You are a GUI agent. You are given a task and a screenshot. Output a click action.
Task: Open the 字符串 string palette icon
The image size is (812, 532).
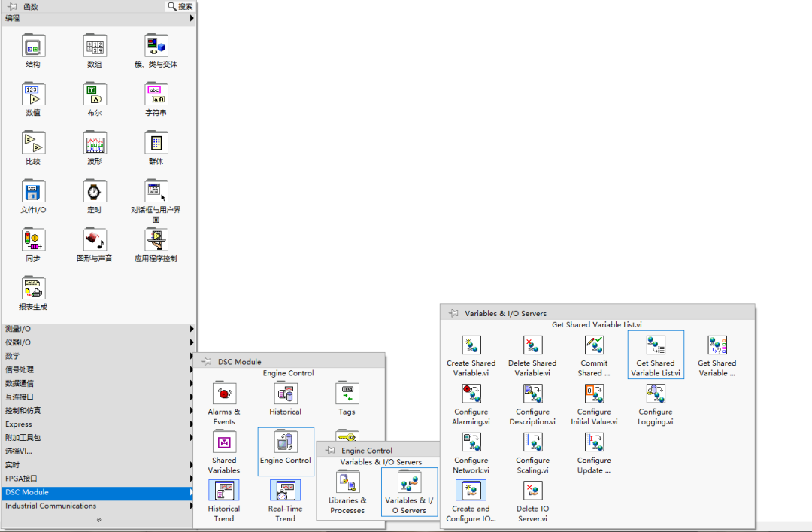156,94
